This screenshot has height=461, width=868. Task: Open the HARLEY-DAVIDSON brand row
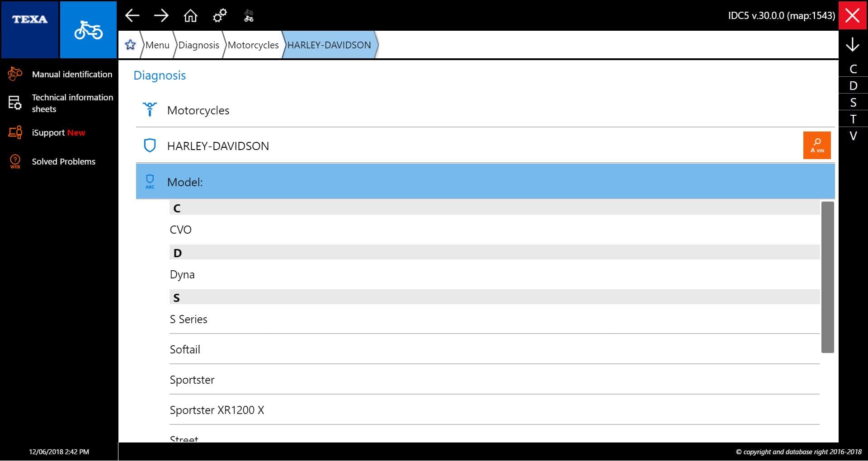point(316,146)
